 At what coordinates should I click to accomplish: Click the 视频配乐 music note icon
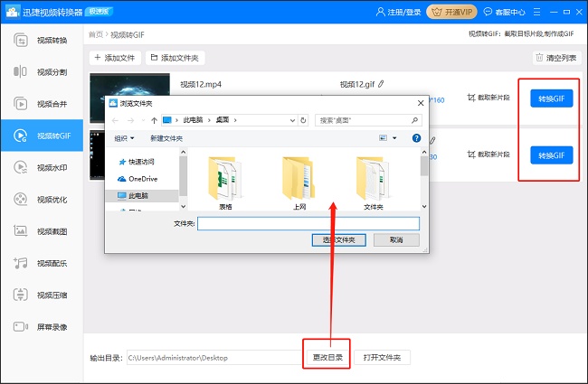coord(20,263)
